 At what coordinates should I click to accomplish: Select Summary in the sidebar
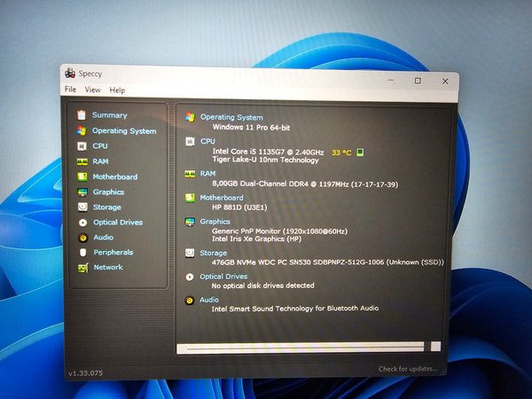click(x=110, y=115)
